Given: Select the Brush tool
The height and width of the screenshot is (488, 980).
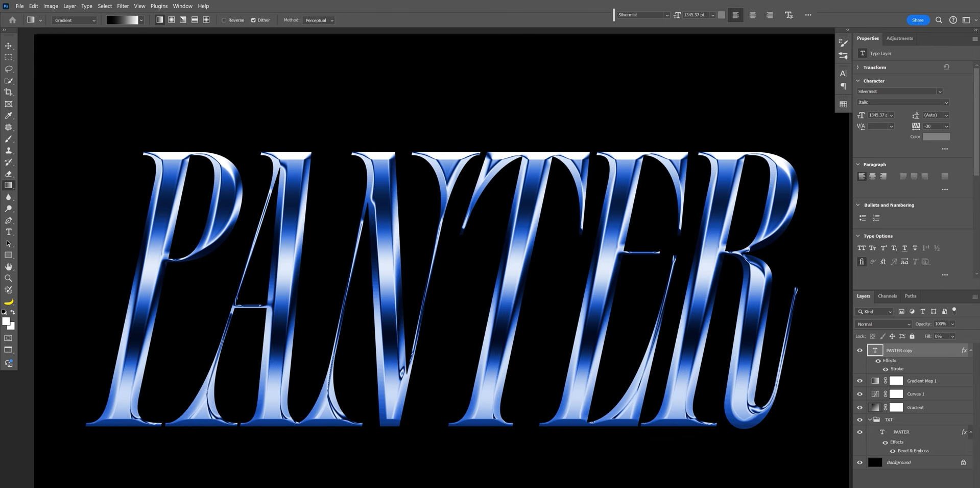Looking at the screenshot, I should coord(9,139).
